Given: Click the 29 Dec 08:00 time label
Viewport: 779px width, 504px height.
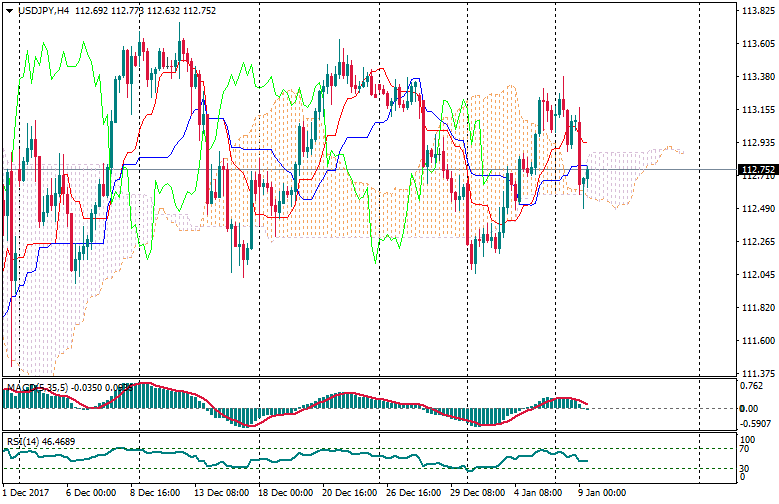Looking at the screenshot, I should point(476,493).
